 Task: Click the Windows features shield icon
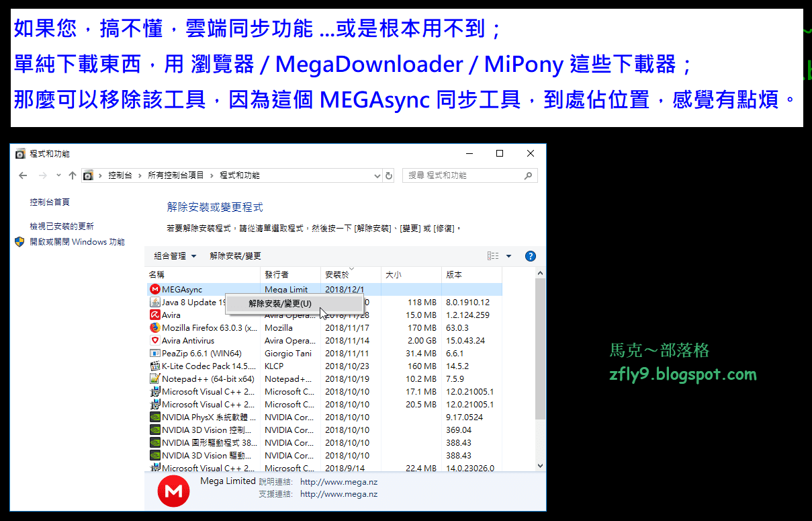pos(19,242)
